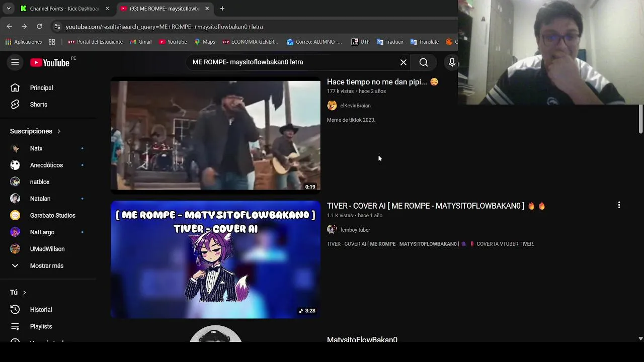Start voice search with microphone icon
644x362 pixels.
pyautogui.click(x=452, y=62)
